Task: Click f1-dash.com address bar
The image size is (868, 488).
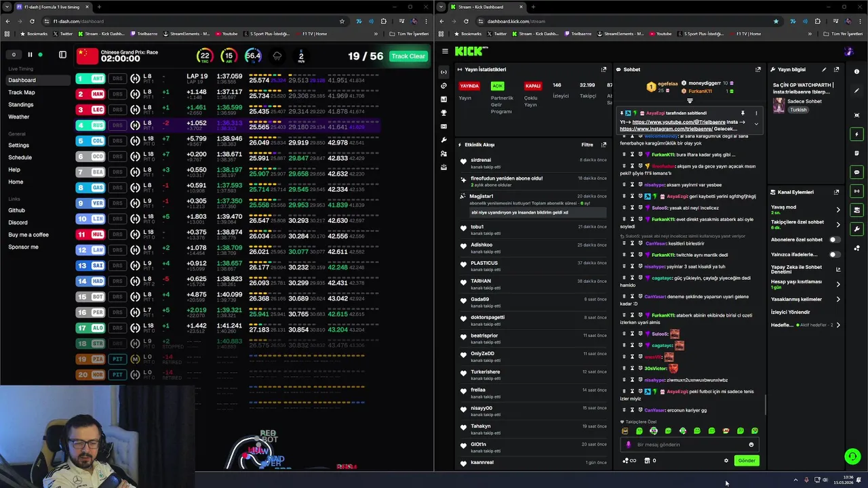Action: [197, 21]
